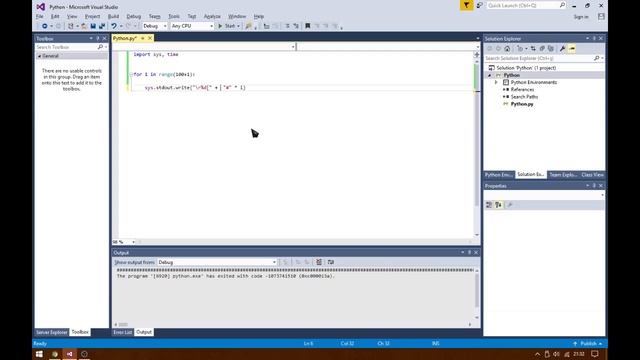Click the Alphabetical sort icon in Properties
Viewport: 640px width, 360px height.
point(498,205)
